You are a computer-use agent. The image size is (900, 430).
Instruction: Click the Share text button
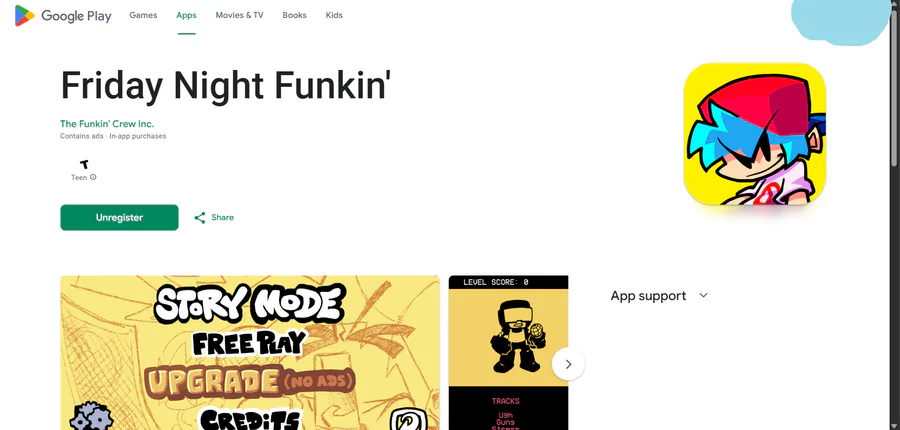pyautogui.click(x=222, y=218)
